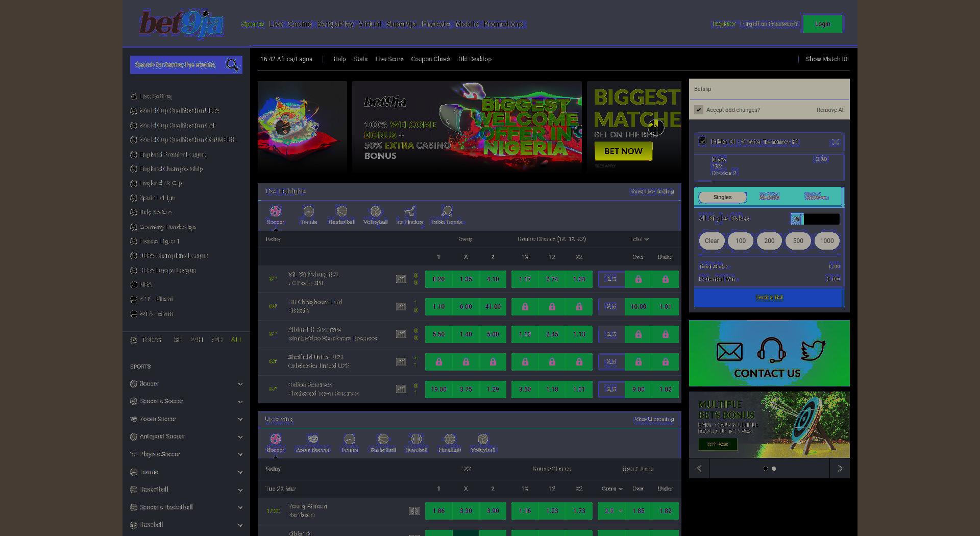The width and height of the screenshot is (980, 536).
Task: Toggle Show Match ID
Action: pos(826,59)
